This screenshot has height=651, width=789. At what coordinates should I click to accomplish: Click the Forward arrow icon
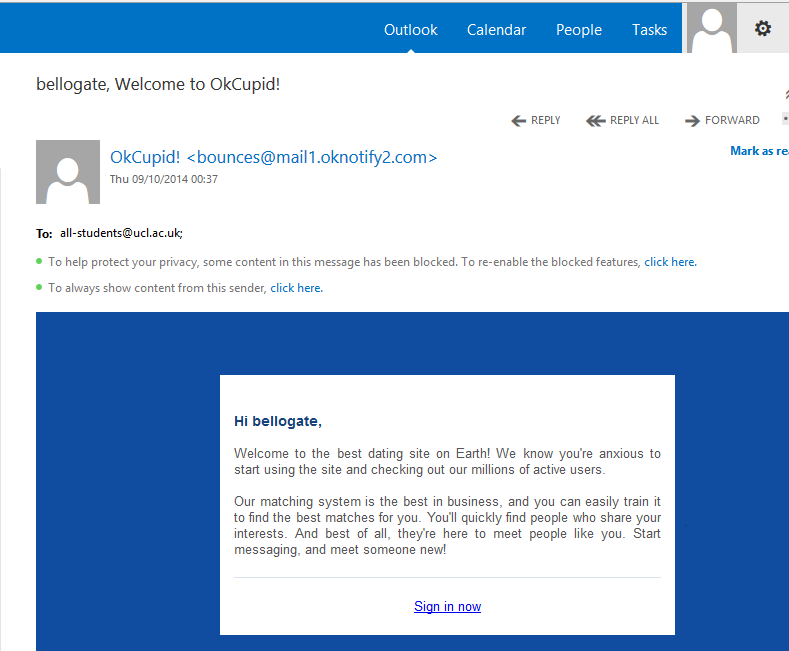pyautogui.click(x=692, y=121)
